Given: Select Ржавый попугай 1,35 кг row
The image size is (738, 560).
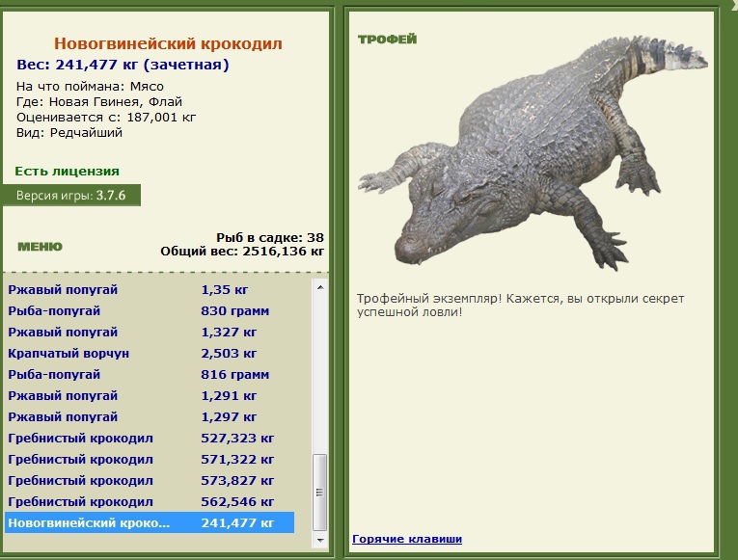Looking at the screenshot, I should pos(150,290).
